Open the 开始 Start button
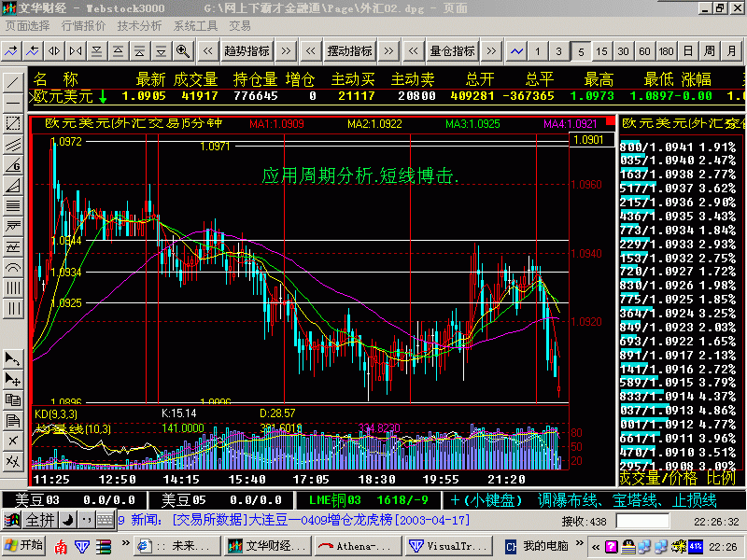Screen dimensions: 747x560 (x=23, y=546)
